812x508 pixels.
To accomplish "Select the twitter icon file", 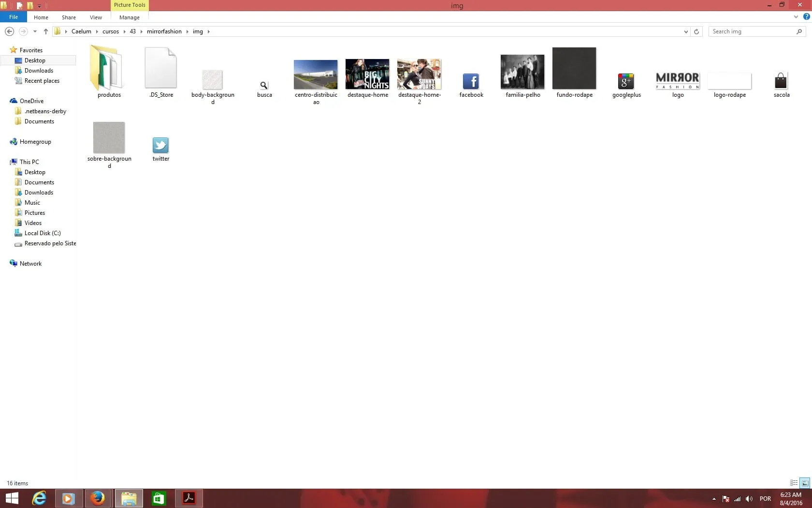I will click(x=160, y=145).
